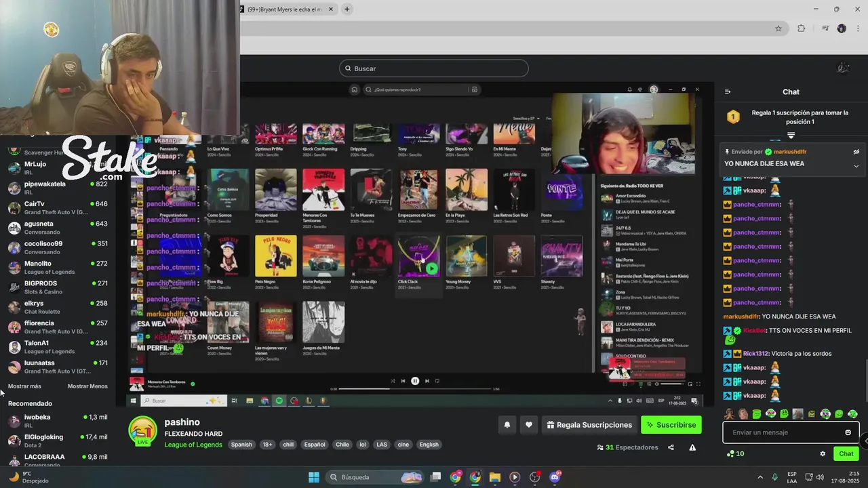Click Task View icon on host taskbar
Screen dimensions: 868x488
(x=436, y=477)
